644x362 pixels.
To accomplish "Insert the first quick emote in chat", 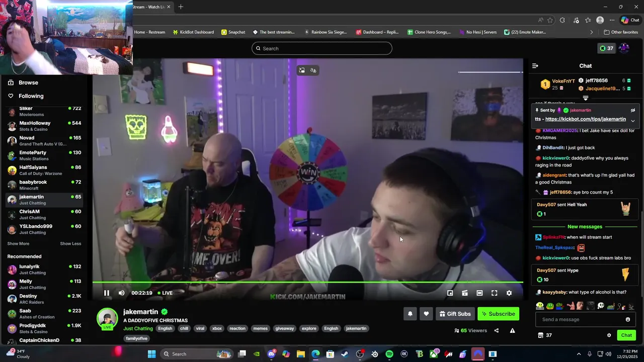I will (x=540, y=306).
